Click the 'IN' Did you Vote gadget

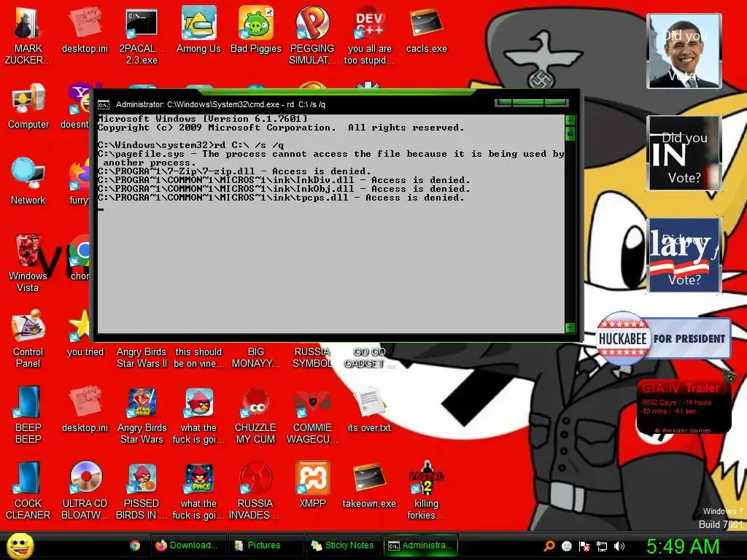[x=684, y=153]
